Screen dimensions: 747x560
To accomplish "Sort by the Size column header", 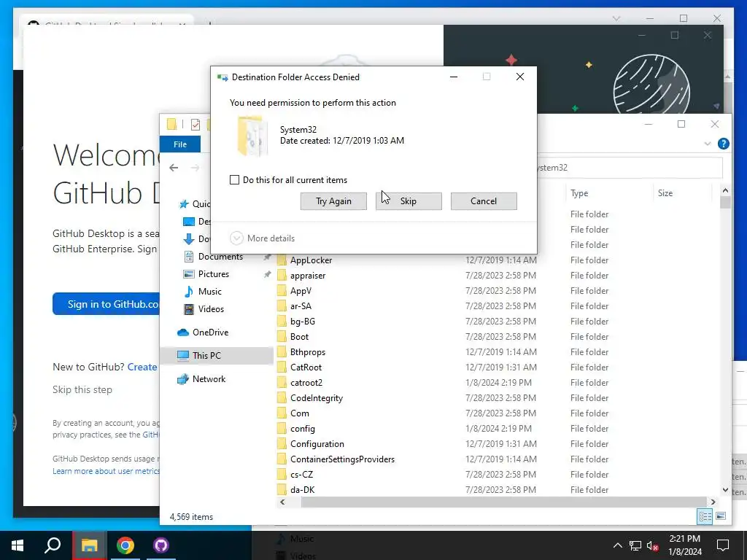I will point(683,193).
